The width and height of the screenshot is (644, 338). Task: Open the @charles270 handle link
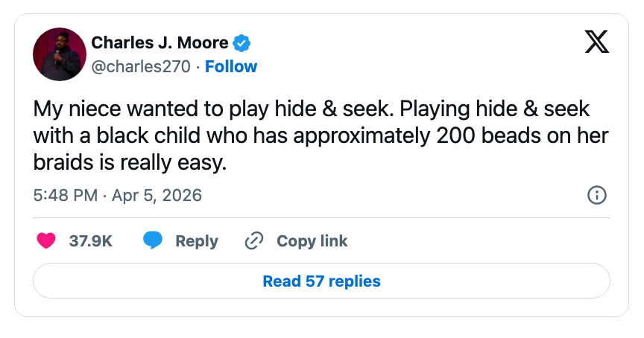pos(142,66)
